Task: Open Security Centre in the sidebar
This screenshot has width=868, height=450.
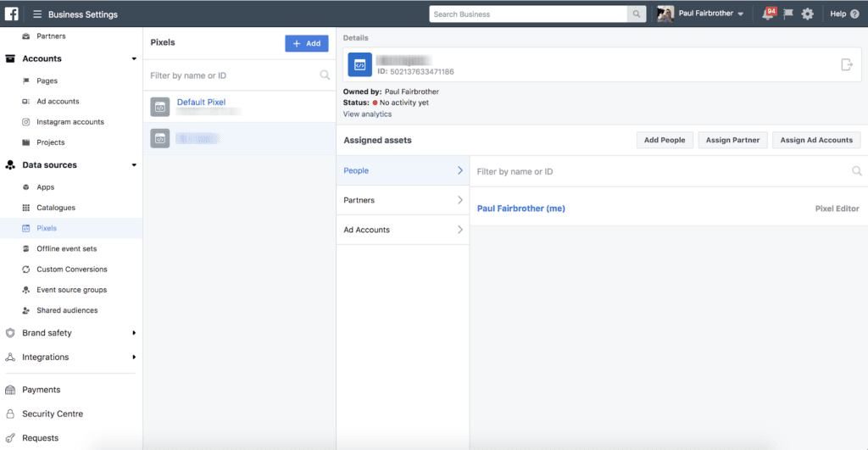Action: click(53, 414)
